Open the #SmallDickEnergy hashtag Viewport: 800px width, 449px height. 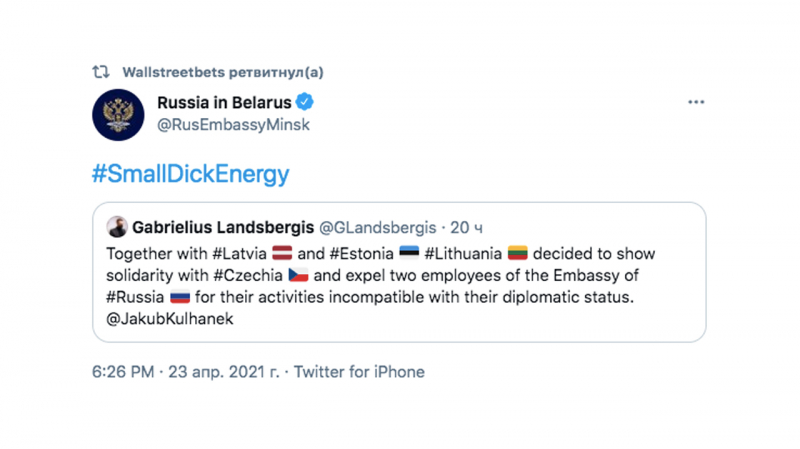[x=190, y=174]
